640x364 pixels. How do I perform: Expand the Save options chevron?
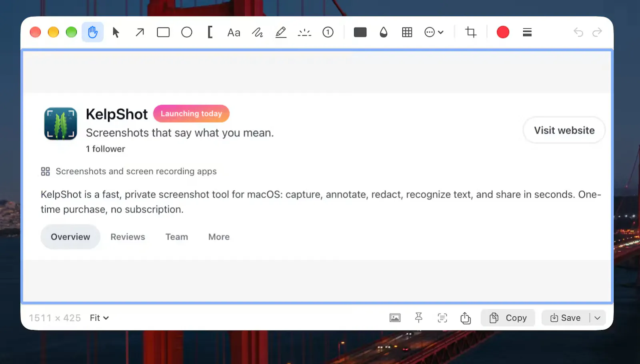(x=598, y=318)
